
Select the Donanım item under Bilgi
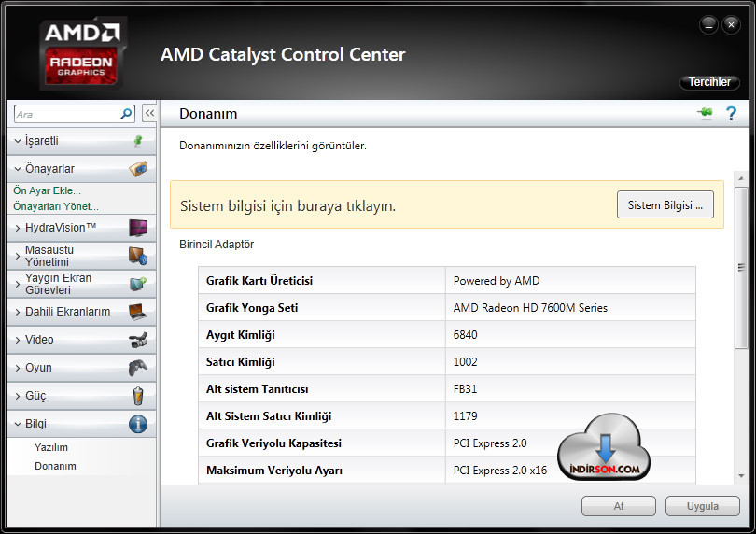point(55,466)
